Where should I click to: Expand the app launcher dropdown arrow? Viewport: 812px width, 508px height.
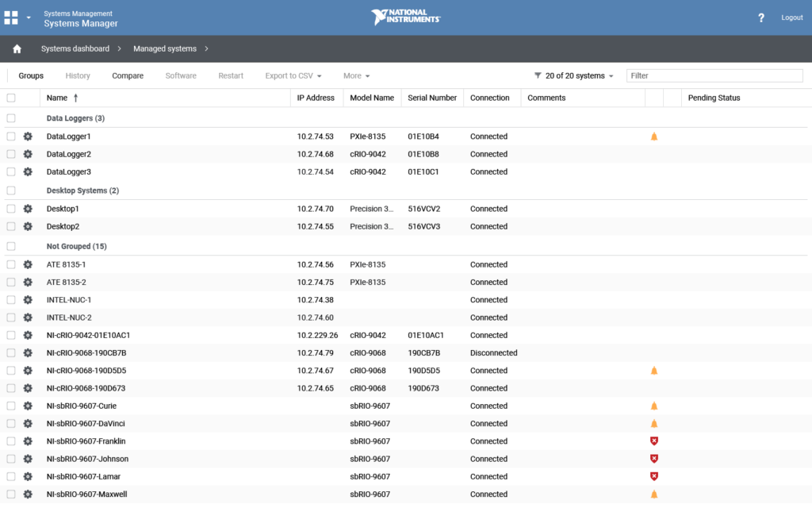coord(29,17)
